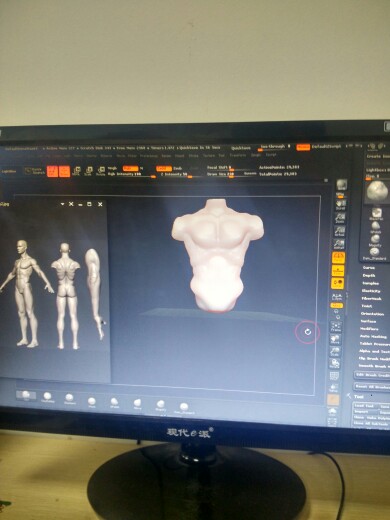
Task: Toggle the small orange XYZ rotation button
Action: [x=336, y=305]
